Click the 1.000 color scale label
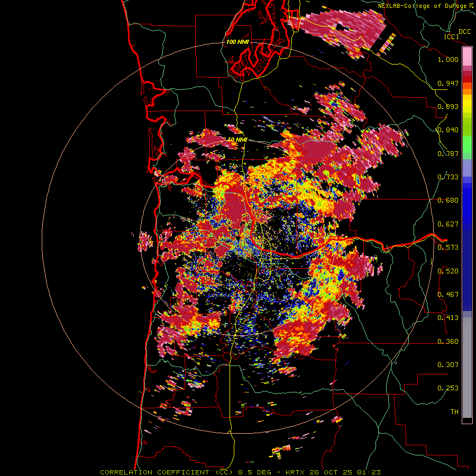476x476 pixels. (x=448, y=59)
